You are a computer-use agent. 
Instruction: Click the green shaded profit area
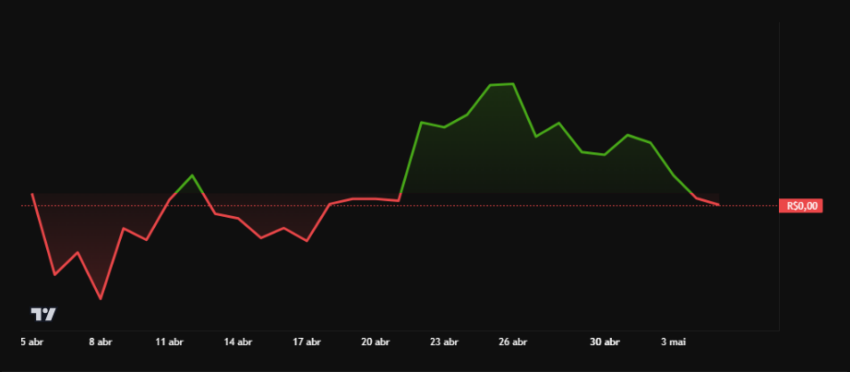pos(515,157)
